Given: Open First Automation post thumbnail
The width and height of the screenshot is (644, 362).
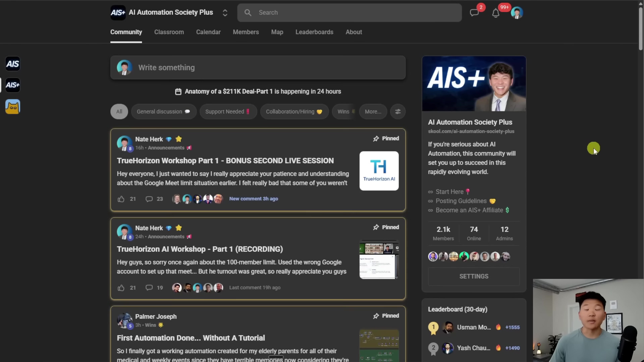Looking at the screenshot, I should pos(379,346).
